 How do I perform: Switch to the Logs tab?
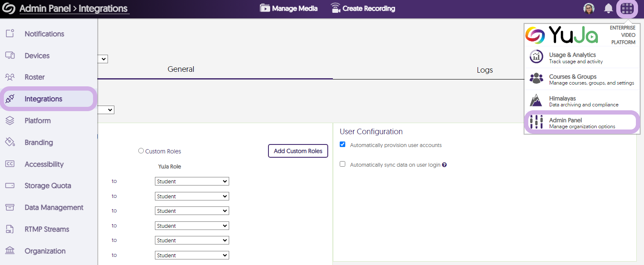484,70
